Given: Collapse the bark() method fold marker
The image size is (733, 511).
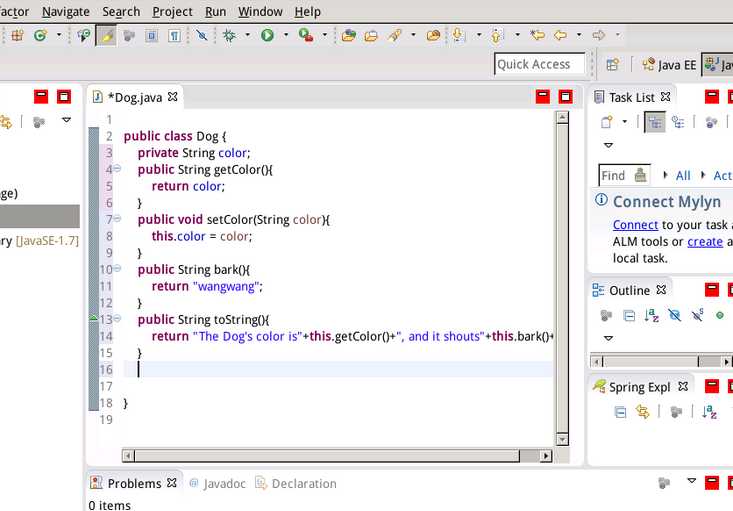Looking at the screenshot, I should (x=117, y=268).
